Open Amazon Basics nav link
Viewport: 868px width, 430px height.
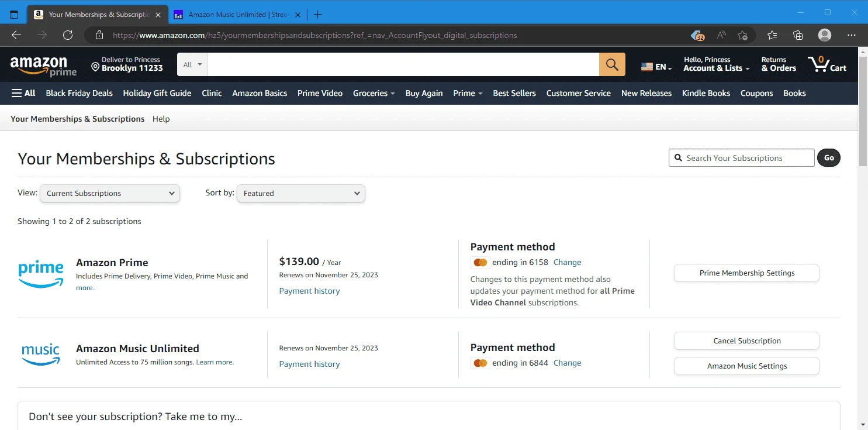pyautogui.click(x=260, y=93)
